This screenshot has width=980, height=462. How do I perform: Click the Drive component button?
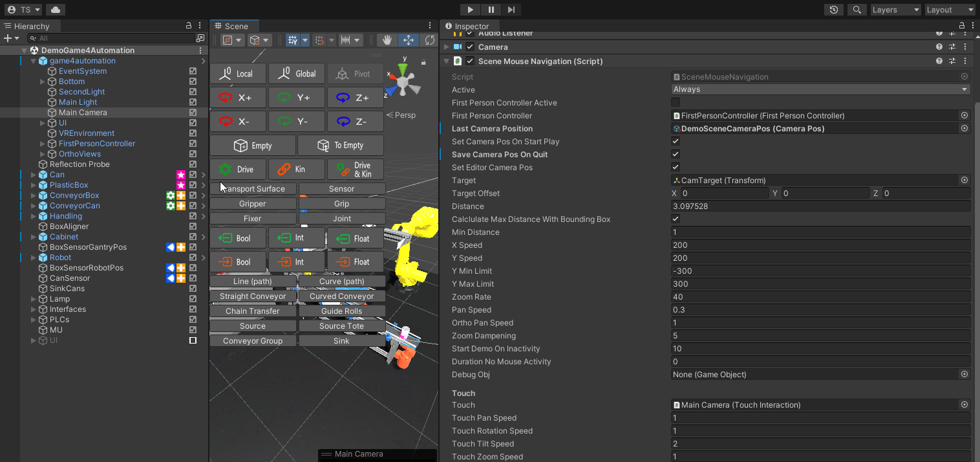point(238,170)
